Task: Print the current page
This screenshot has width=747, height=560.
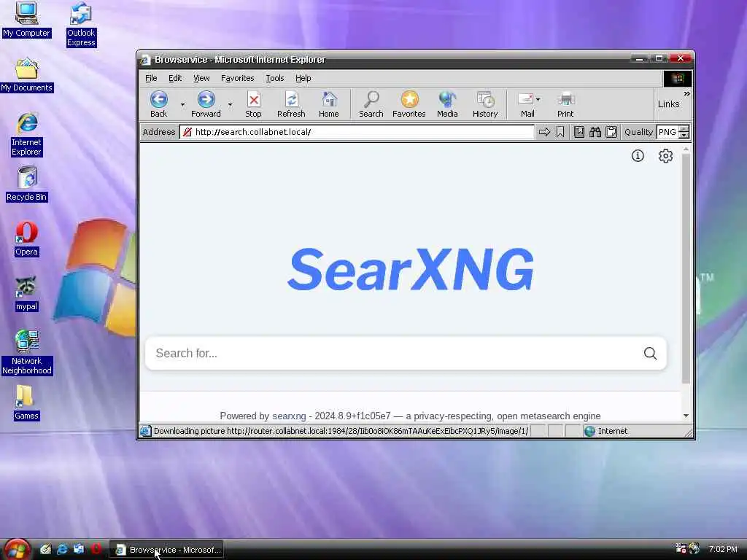Action: tap(565, 104)
